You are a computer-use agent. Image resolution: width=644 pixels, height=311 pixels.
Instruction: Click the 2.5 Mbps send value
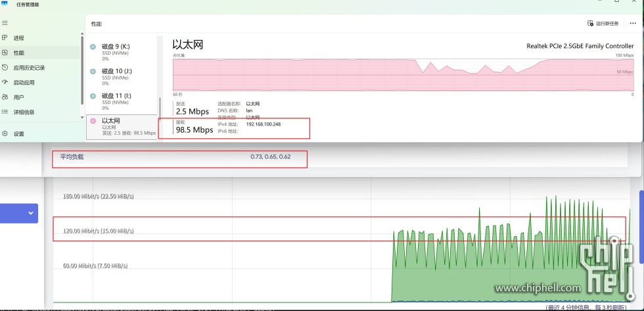pos(192,111)
